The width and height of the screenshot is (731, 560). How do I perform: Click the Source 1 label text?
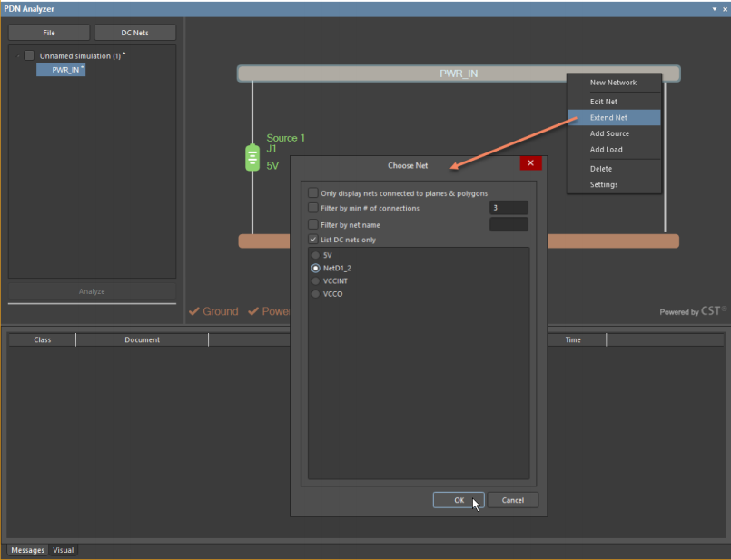(x=286, y=138)
